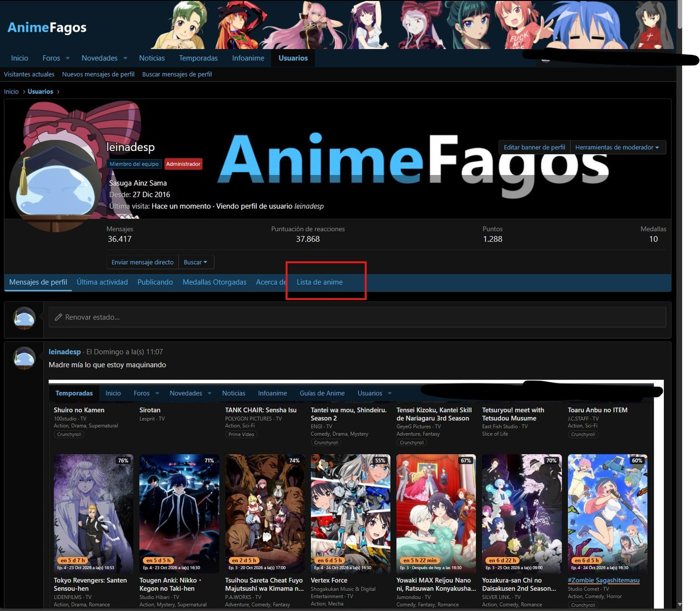The image size is (700, 611).
Task: Open the 37.868 reaction score value
Action: click(x=308, y=239)
